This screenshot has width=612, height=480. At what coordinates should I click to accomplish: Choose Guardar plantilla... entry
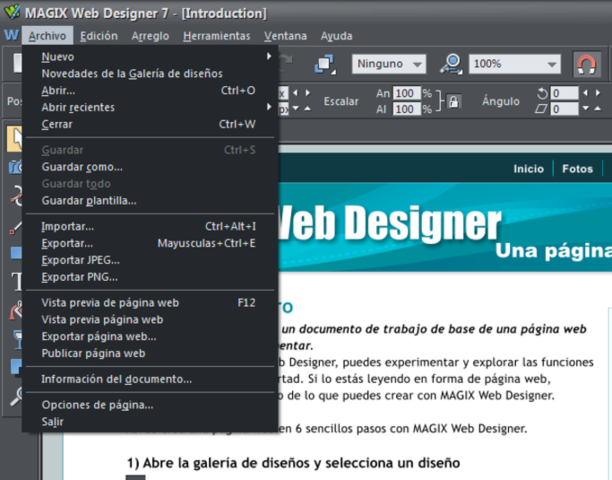coord(150,200)
